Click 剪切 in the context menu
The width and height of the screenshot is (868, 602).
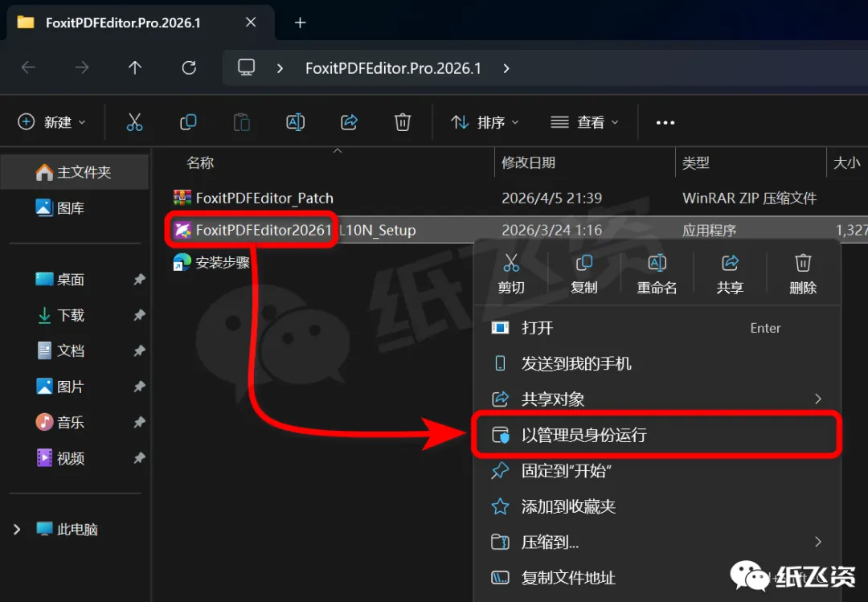coord(511,274)
